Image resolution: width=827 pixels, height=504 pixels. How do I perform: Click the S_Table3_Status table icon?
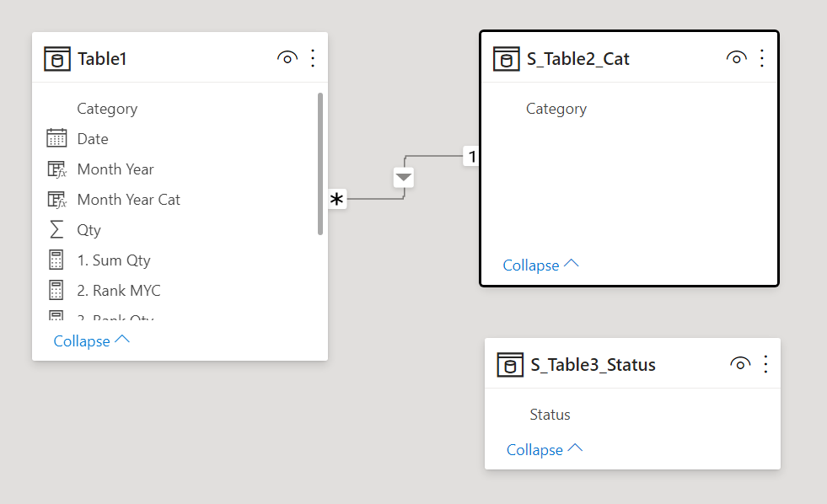[x=510, y=365]
